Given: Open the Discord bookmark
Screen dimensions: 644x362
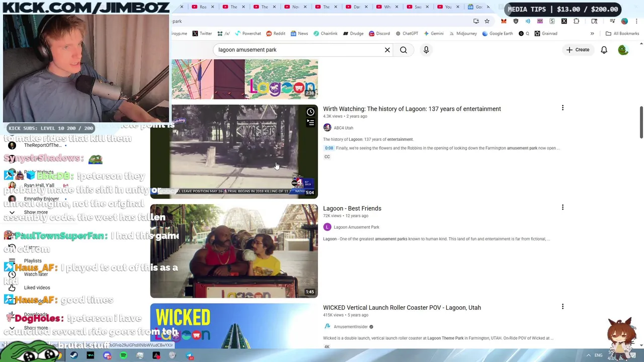Looking at the screenshot, I should (x=379, y=34).
